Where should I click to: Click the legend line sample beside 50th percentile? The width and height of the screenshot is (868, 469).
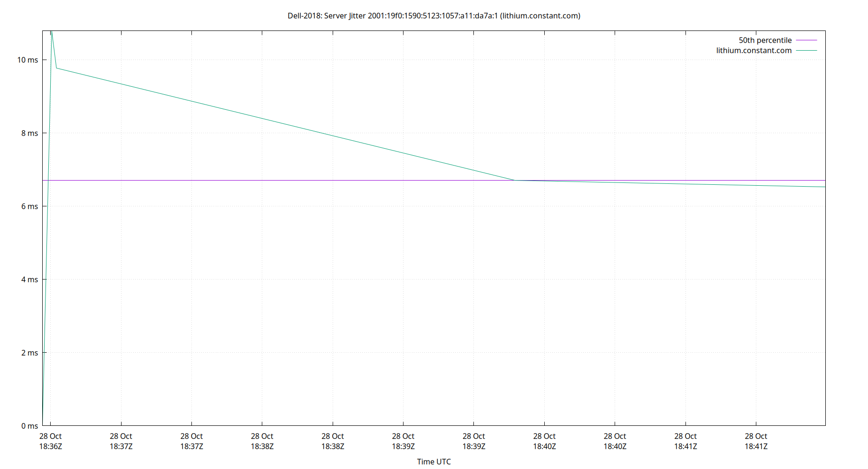coord(806,40)
